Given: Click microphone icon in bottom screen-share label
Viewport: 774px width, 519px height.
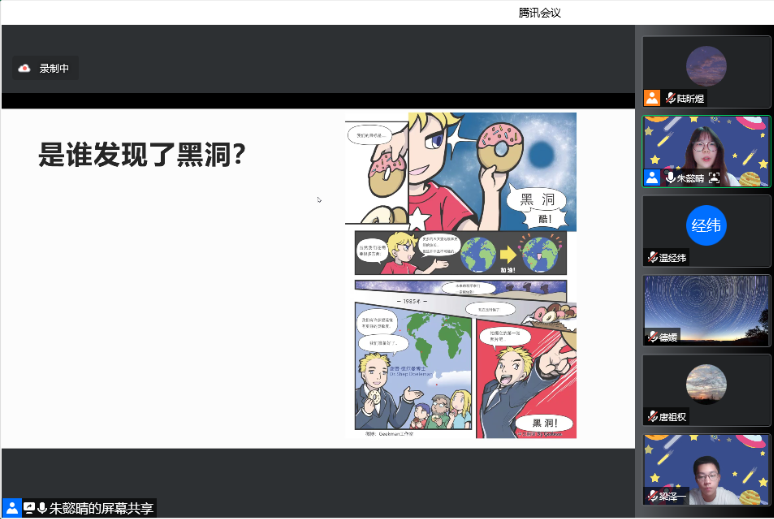Looking at the screenshot, I should click(42, 508).
